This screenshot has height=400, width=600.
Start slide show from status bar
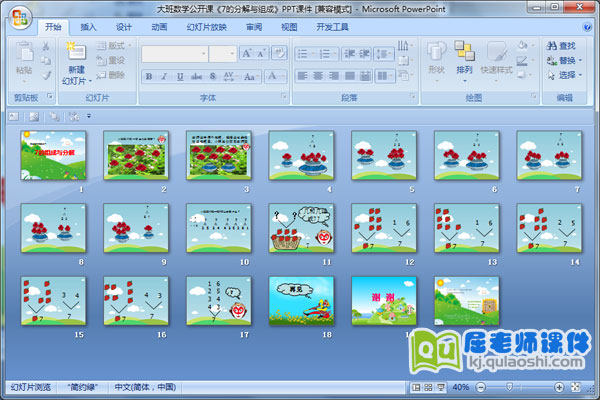[x=440, y=387]
